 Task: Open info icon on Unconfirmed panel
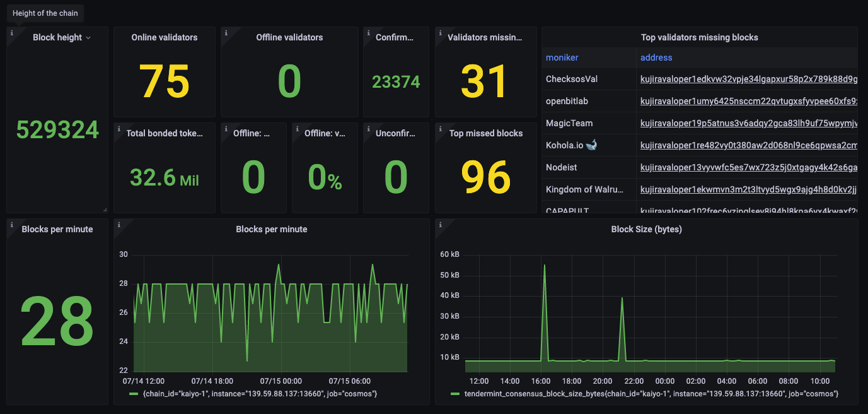367,127
